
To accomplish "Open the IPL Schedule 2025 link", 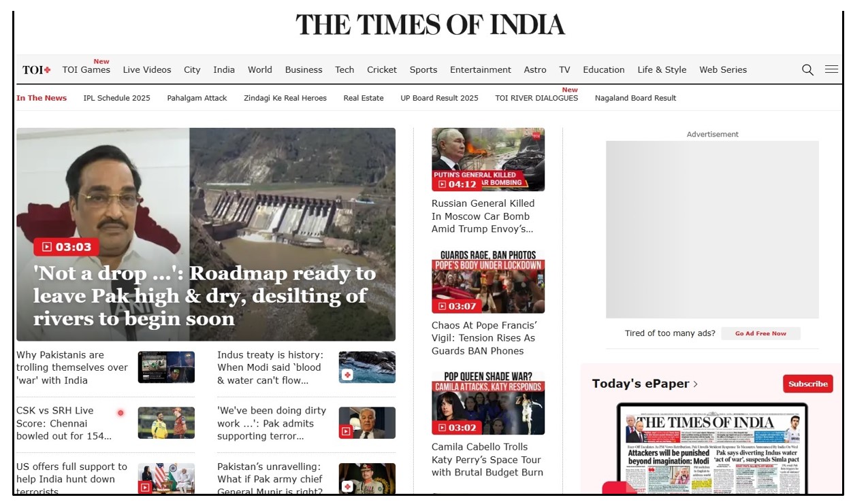I will click(116, 98).
